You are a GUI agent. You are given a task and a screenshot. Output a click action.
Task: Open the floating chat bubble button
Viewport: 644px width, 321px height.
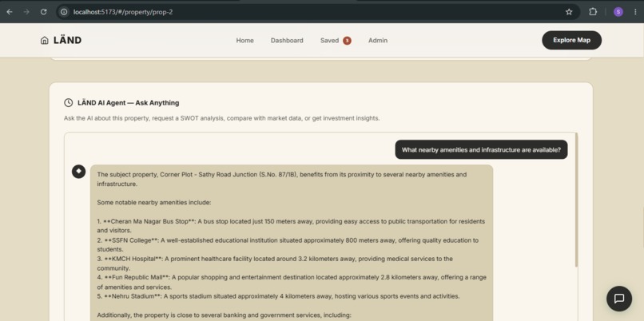(619, 299)
